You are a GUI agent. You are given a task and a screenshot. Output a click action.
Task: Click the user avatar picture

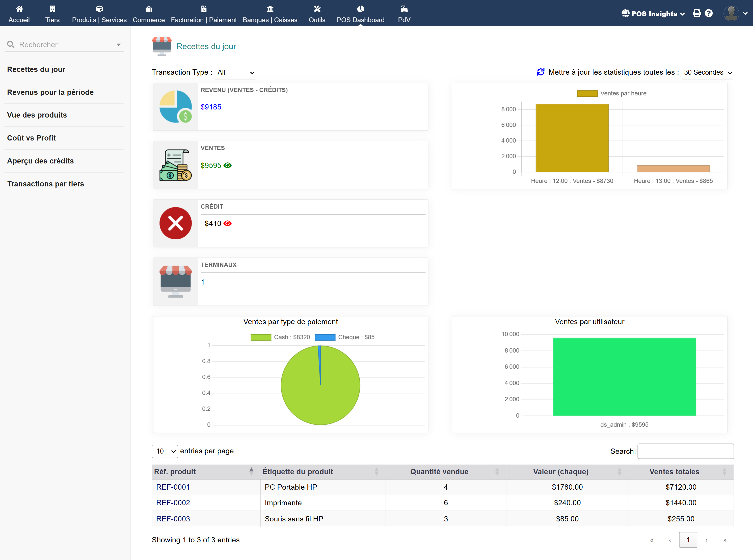coord(731,14)
